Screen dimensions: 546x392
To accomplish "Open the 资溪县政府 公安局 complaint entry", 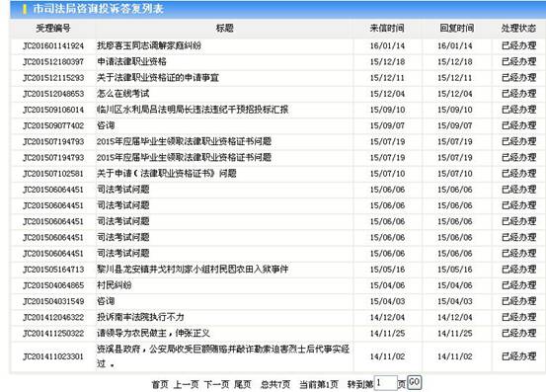I will tap(223, 356).
